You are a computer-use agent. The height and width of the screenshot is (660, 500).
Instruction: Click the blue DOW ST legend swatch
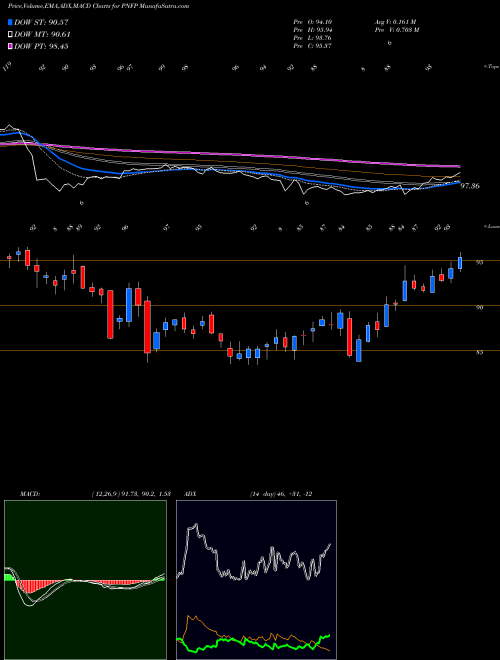pyautogui.click(x=10, y=22)
